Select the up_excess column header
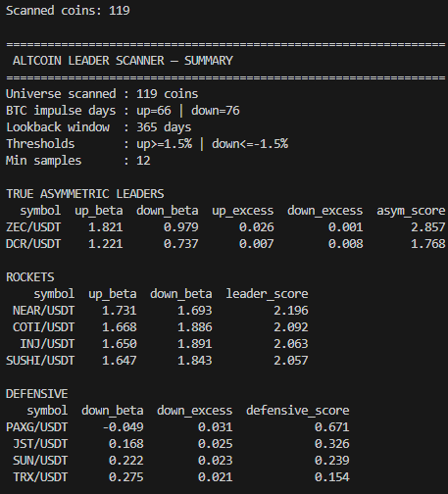The width and height of the screenshot is (448, 494). tap(243, 211)
